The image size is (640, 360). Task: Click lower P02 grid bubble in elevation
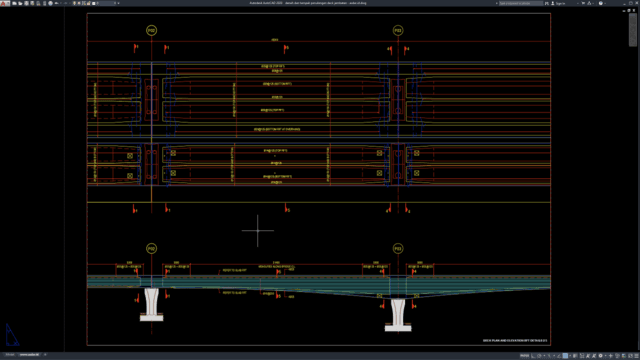151,248
